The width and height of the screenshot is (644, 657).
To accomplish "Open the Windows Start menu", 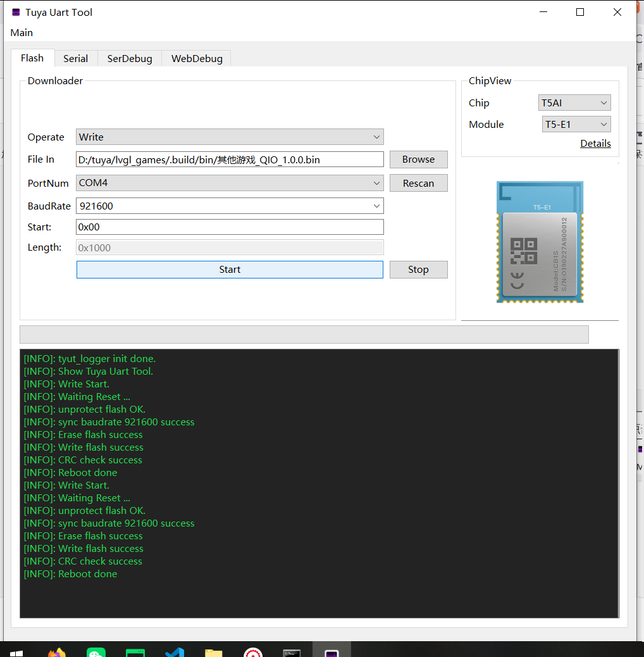I will click(16, 653).
